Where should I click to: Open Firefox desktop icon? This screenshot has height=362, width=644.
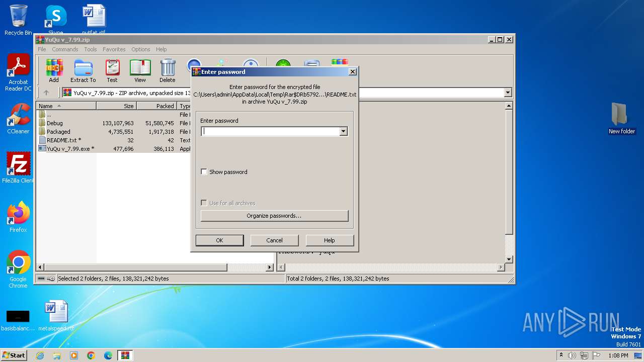tap(18, 217)
